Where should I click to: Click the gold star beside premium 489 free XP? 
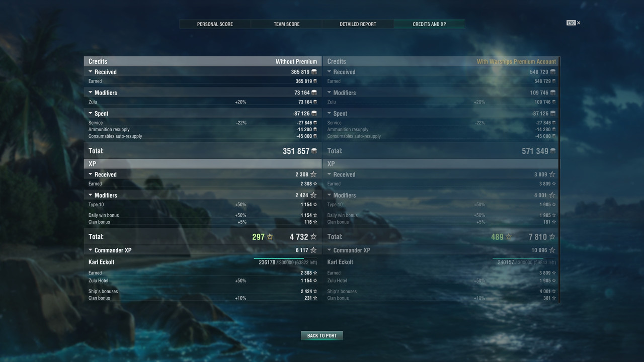(509, 237)
